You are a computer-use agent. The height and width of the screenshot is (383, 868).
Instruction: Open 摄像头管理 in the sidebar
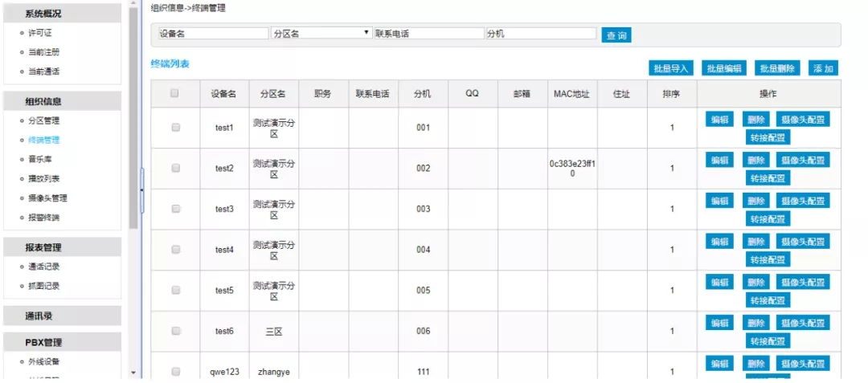(x=47, y=198)
